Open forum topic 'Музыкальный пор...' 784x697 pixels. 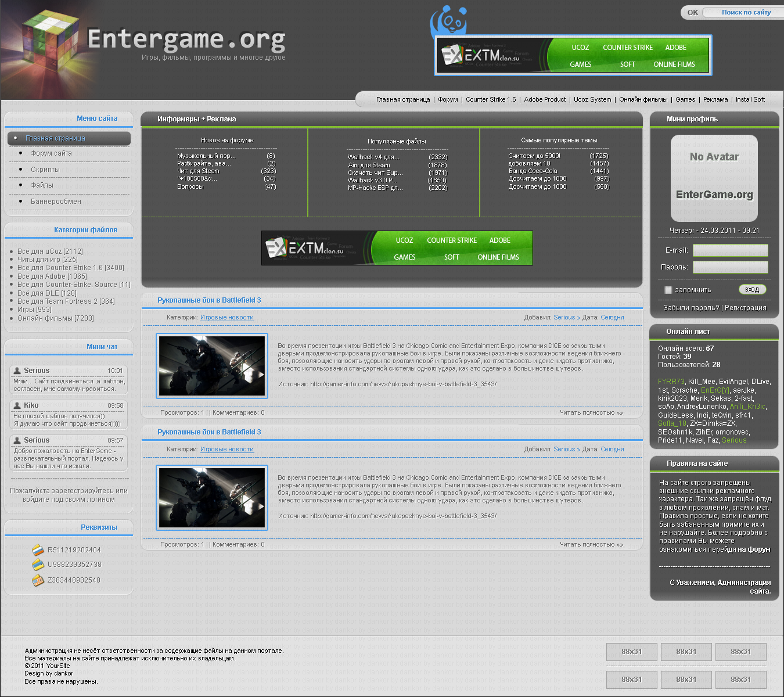click(x=206, y=156)
